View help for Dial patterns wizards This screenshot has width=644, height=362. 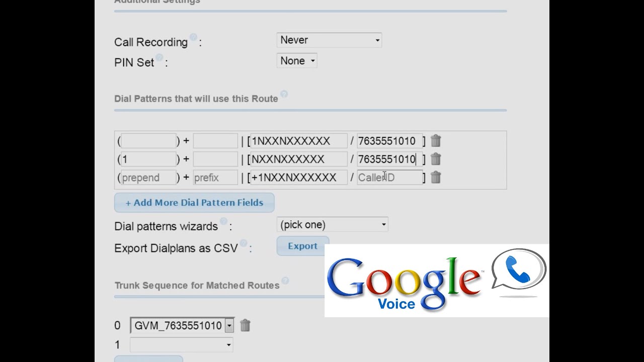coord(223,222)
